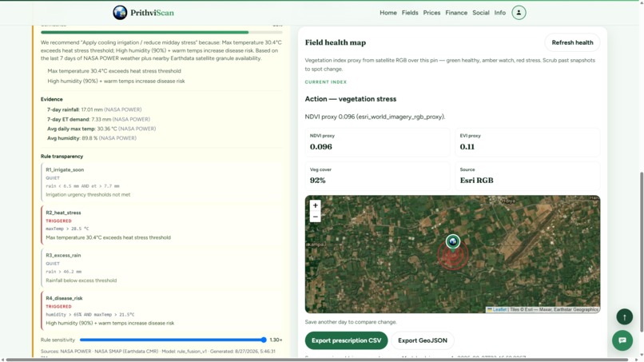Click the Avg daily max temp row

(x=101, y=129)
